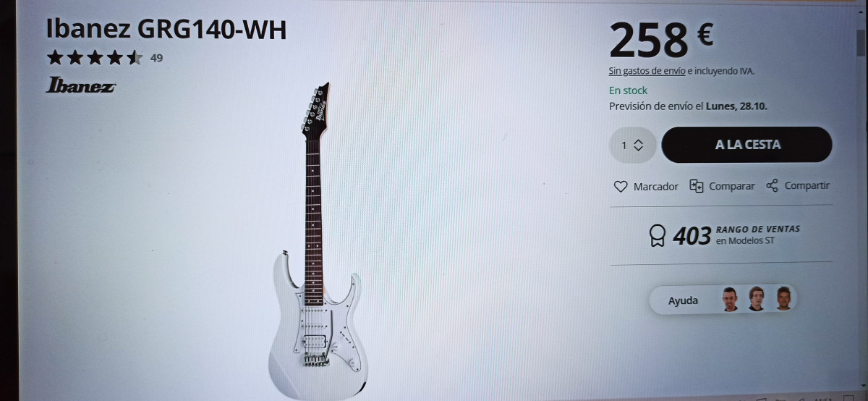Click the heart icon next to Marcador

pyautogui.click(x=620, y=186)
